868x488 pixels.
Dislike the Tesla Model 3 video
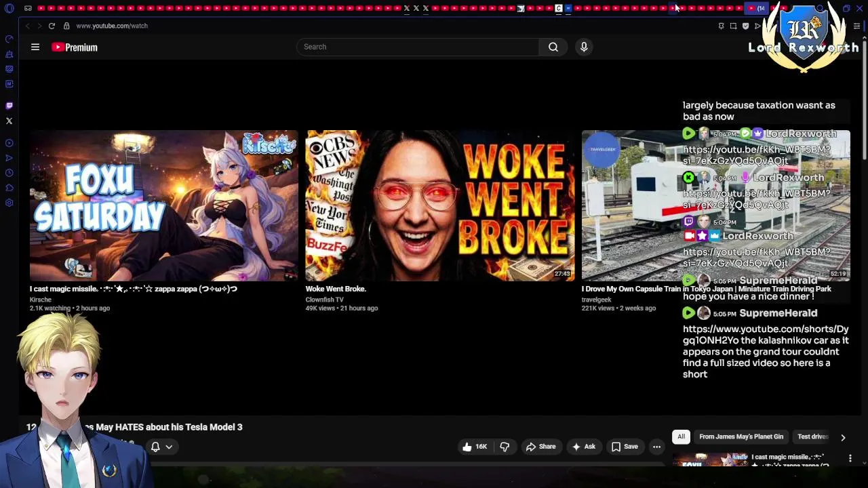[x=505, y=447]
